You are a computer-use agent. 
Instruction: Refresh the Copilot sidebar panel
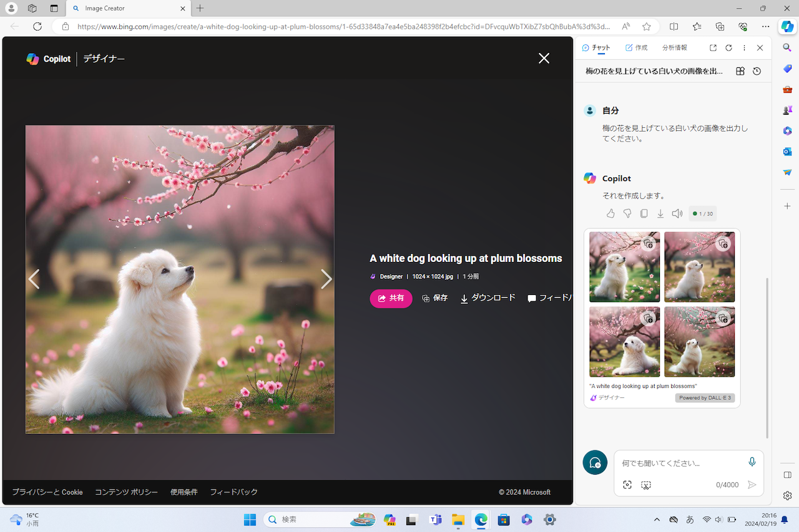click(x=728, y=48)
